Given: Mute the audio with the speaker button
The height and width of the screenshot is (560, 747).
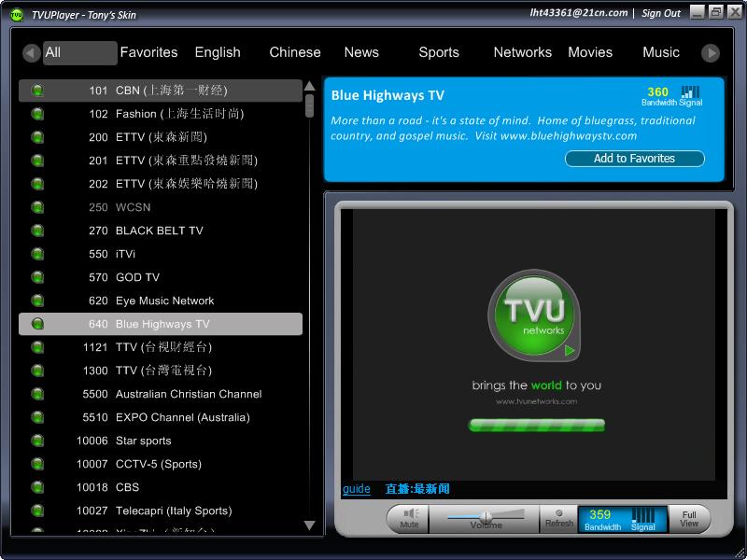Looking at the screenshot, I should tap(409, 519).
